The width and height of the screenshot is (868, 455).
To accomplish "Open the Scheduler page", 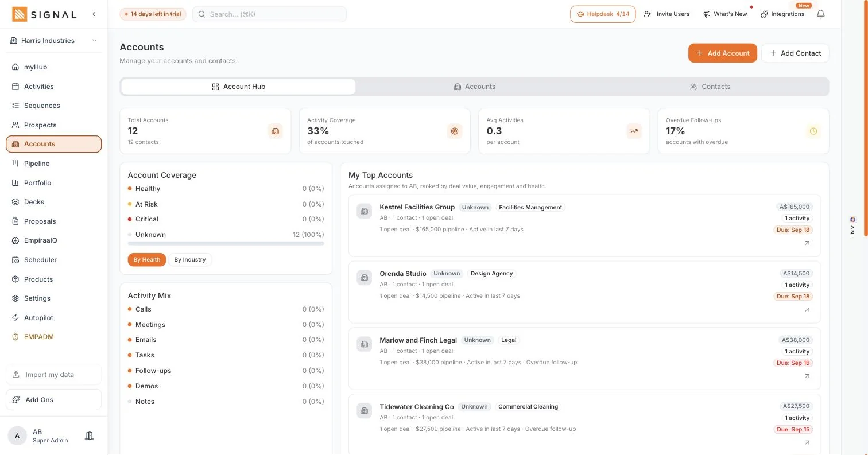I will coord(54,260).
